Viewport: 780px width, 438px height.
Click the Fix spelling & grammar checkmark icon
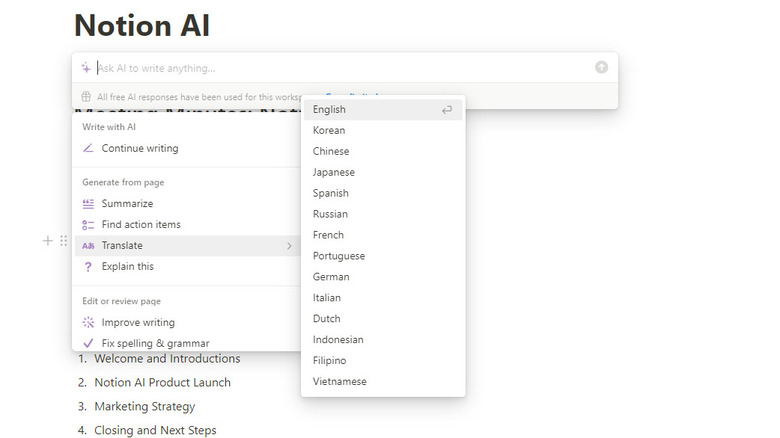coord(88,343)
